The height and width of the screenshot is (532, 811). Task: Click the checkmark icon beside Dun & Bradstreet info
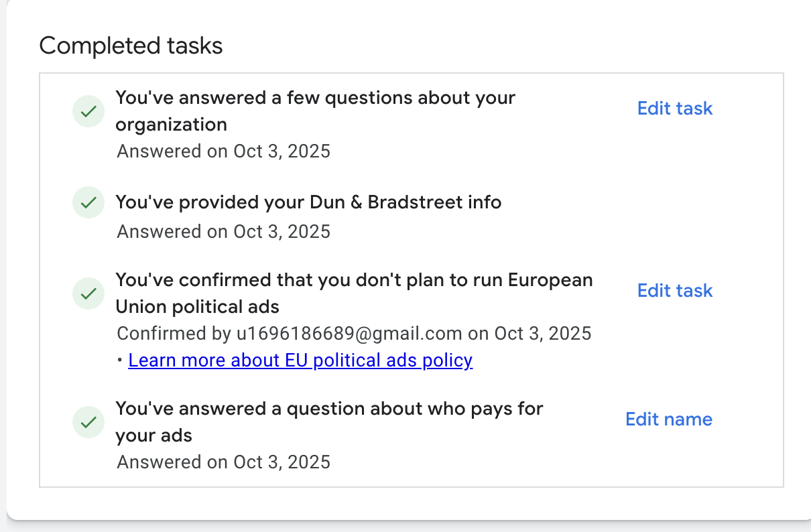pyautogui.click(x=88, y=202)
